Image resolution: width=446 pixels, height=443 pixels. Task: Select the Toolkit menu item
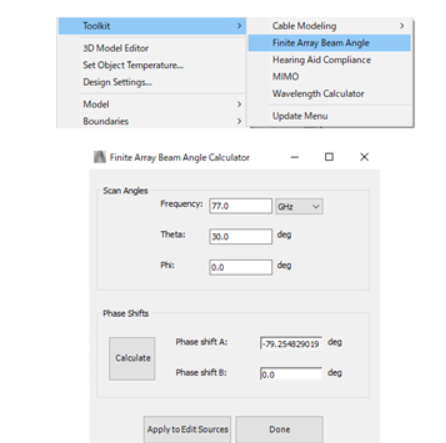point(152,26)
